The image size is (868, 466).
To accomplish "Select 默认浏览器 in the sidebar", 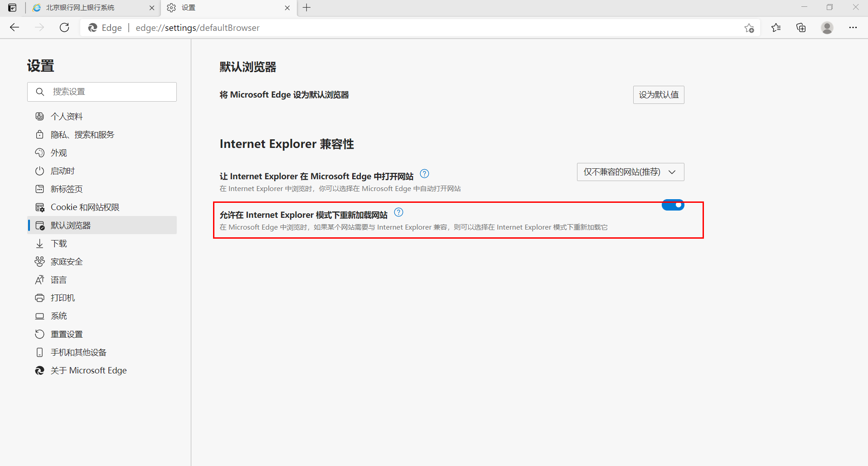I will [x=102, y=226].
